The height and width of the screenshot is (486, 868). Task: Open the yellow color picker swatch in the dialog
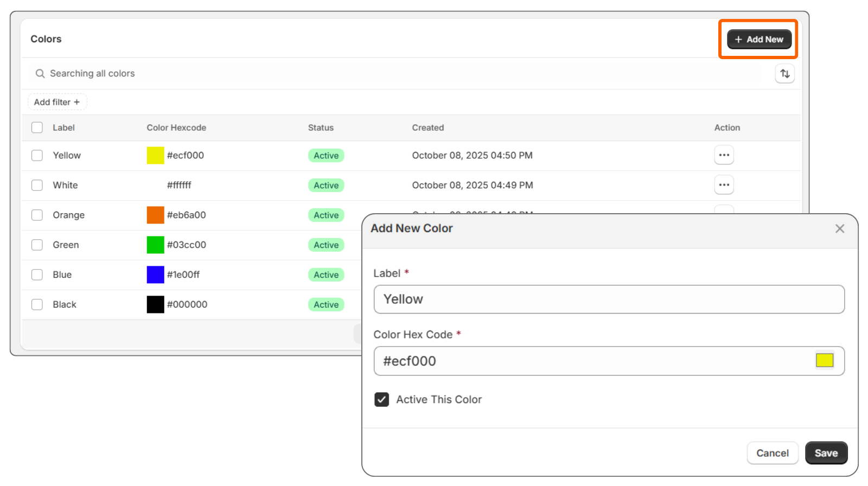tap(824, 360)
